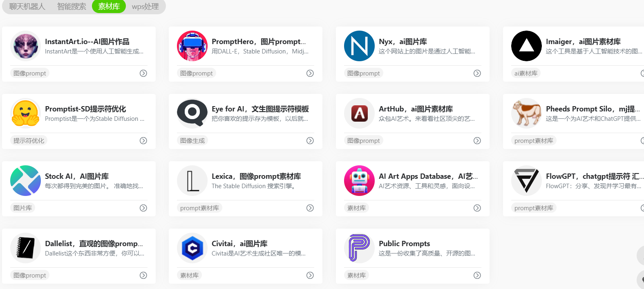Open the Lexica 图像prompt素材库 title link
The width and height of the screenshot is (644, 289).
256,176
